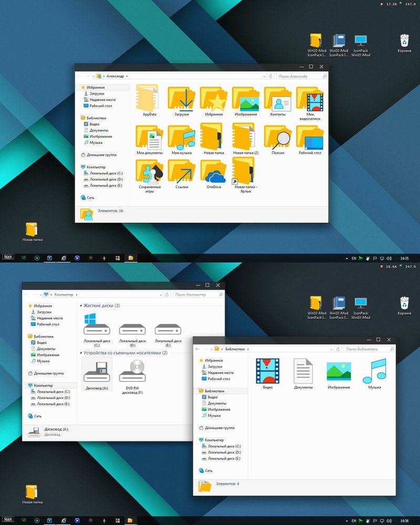Select the Дисковод (A:) floppy drive

pos(97,373)
